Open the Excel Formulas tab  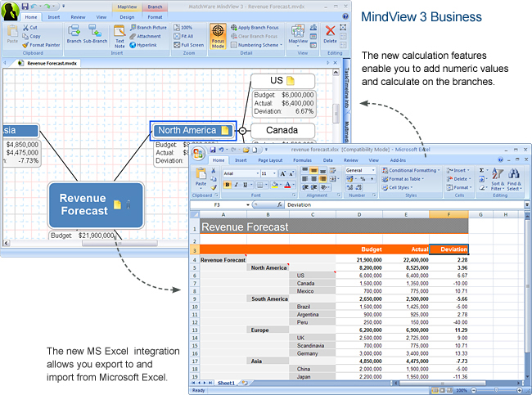pos(302,160)
